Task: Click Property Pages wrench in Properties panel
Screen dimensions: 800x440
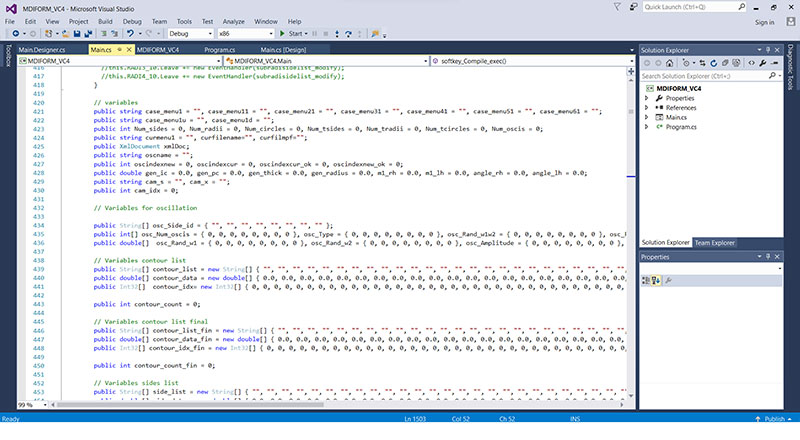Action: coord(669,280)
